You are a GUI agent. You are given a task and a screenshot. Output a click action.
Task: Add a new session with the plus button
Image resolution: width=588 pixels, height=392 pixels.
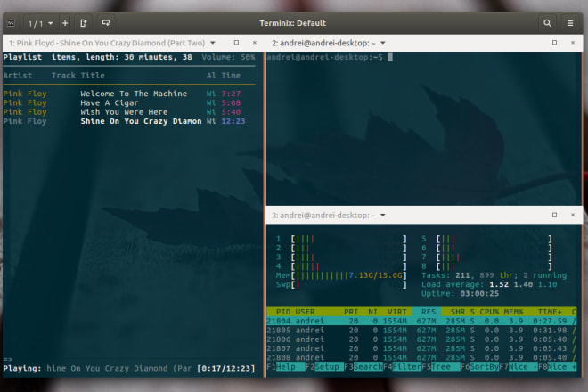(65, 23)
